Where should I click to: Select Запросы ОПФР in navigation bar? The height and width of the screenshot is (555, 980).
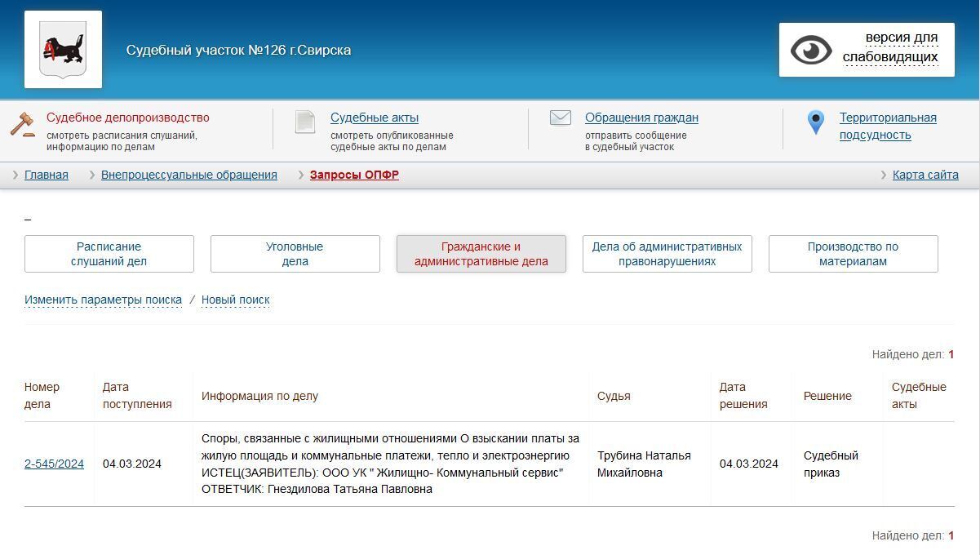coord(354,175)
